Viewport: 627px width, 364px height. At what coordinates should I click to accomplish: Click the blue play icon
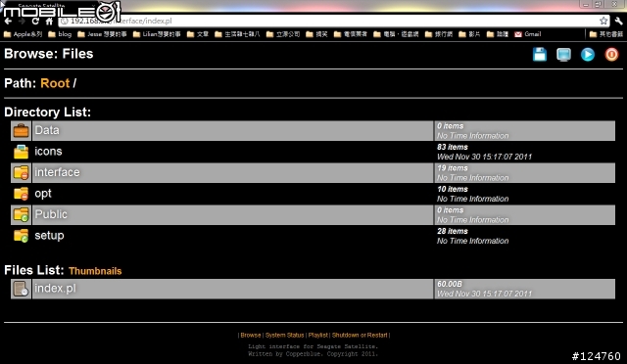[588, 55]
